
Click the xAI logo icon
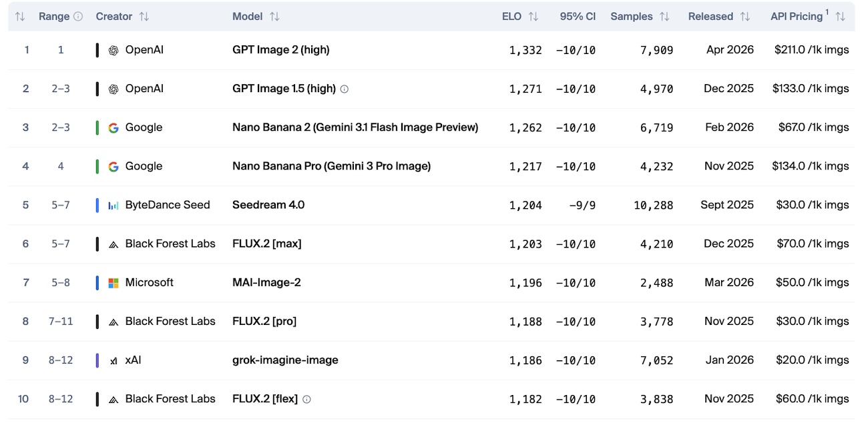[114, 360]
